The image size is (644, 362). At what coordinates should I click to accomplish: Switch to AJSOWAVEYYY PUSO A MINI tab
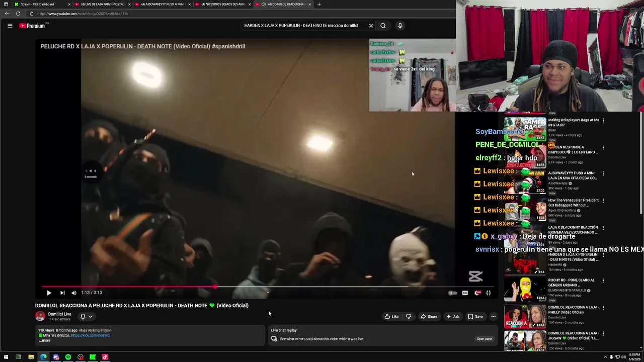point(162,4)
